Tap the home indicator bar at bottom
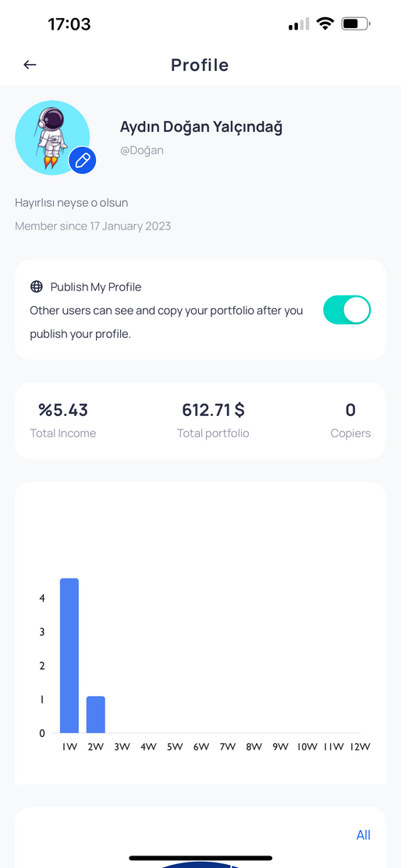 click(x=200, y=858)
